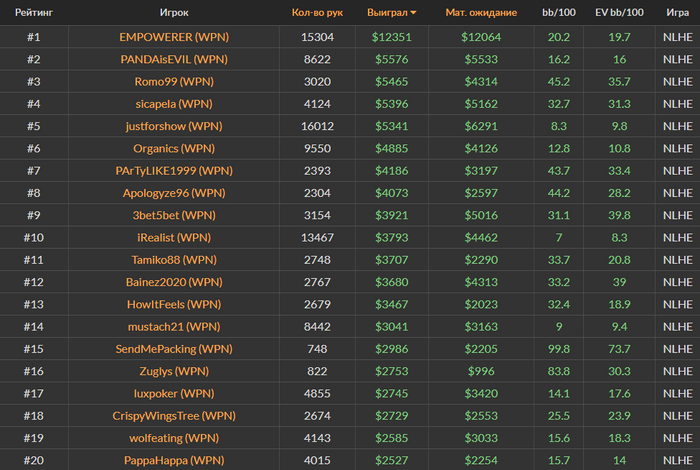Select PappaHappa (WPN) player
The image size is (700, 470).
click(174, 460)
